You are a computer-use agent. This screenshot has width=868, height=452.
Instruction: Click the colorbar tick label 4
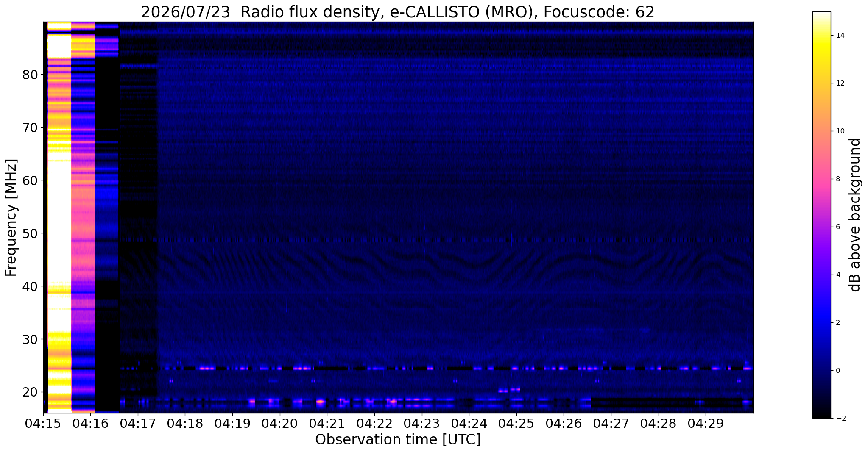[x=837, y=275]
